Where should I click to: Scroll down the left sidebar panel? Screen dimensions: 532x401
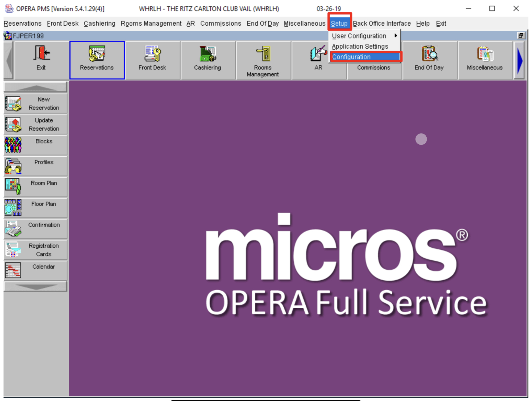point(35,287)
